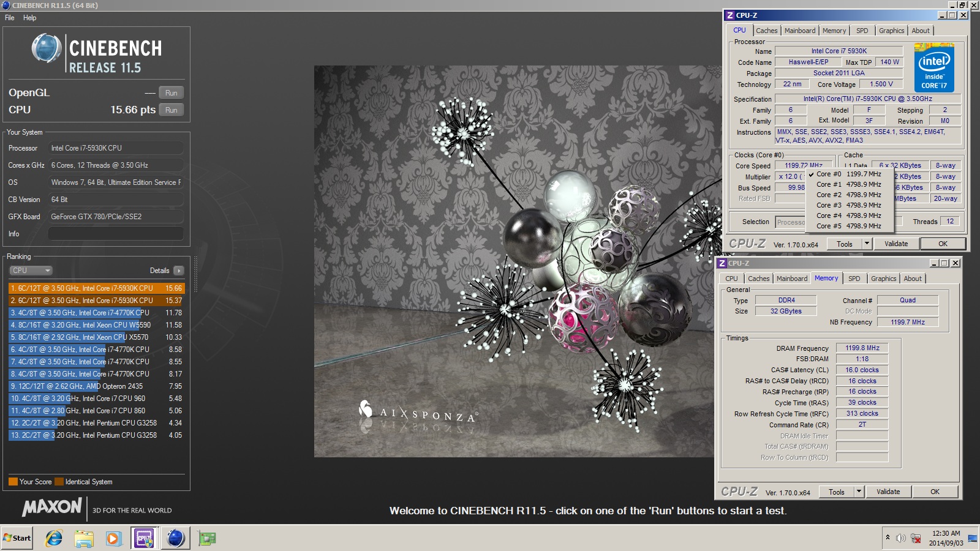This screenshot has height=551, width=980.
Task: Open the network tray icon
Action: 916,538
